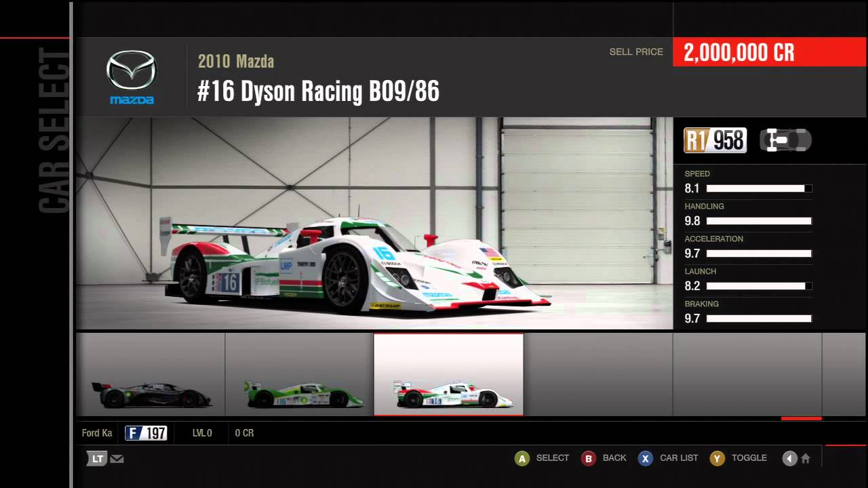This screenshot has width=868, height=488.
Task: Click the 'SELL PRICE' label
Action: click(x=636, y=52)
